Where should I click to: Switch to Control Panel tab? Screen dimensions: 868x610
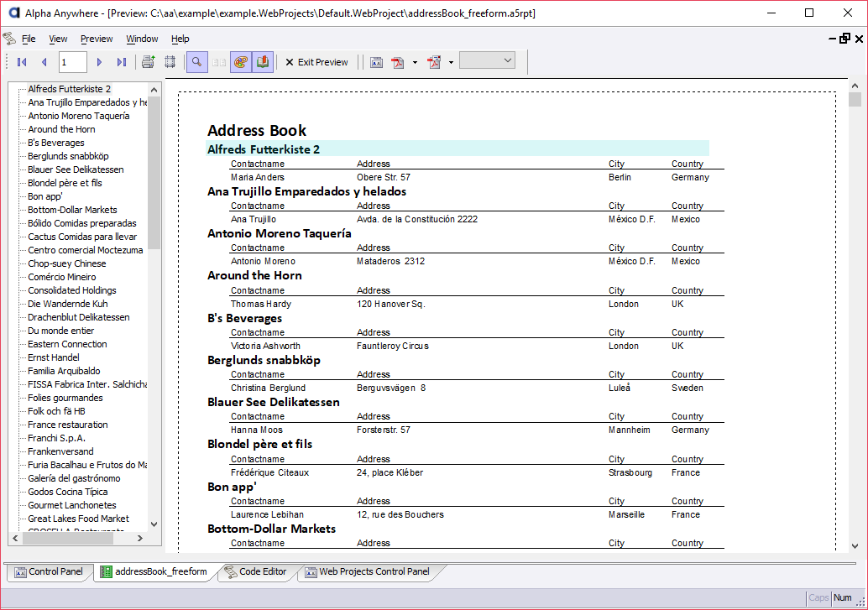point(49,571)
